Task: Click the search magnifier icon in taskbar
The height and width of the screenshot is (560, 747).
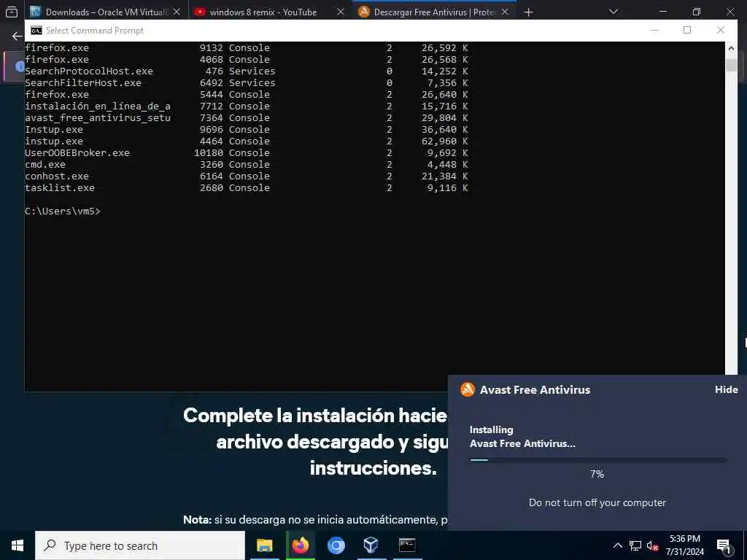Action: pos(50,545)
